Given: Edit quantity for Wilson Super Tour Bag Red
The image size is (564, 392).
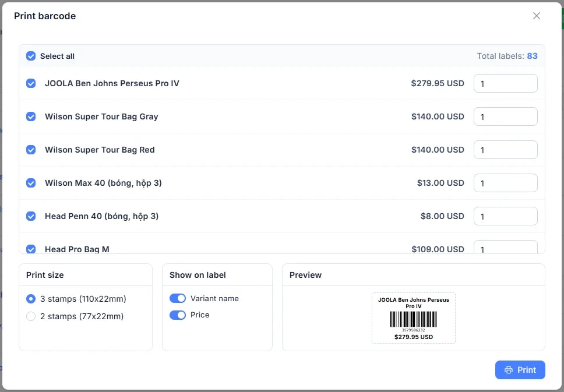Looking at the screenshot, I should click(x=505, y=150).
